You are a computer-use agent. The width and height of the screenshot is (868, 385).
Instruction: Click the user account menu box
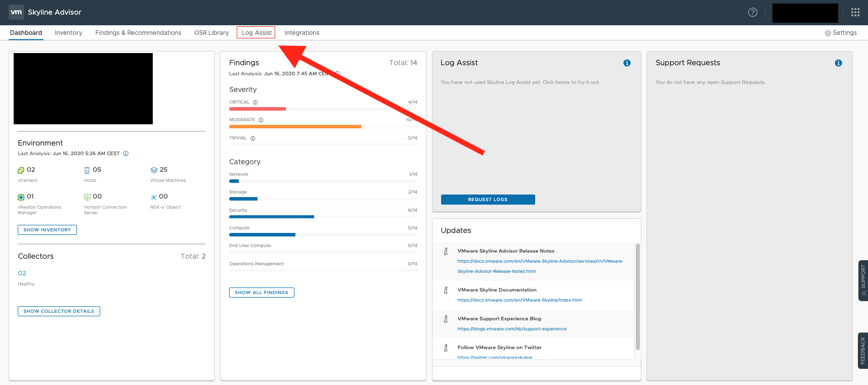point(805,13)
